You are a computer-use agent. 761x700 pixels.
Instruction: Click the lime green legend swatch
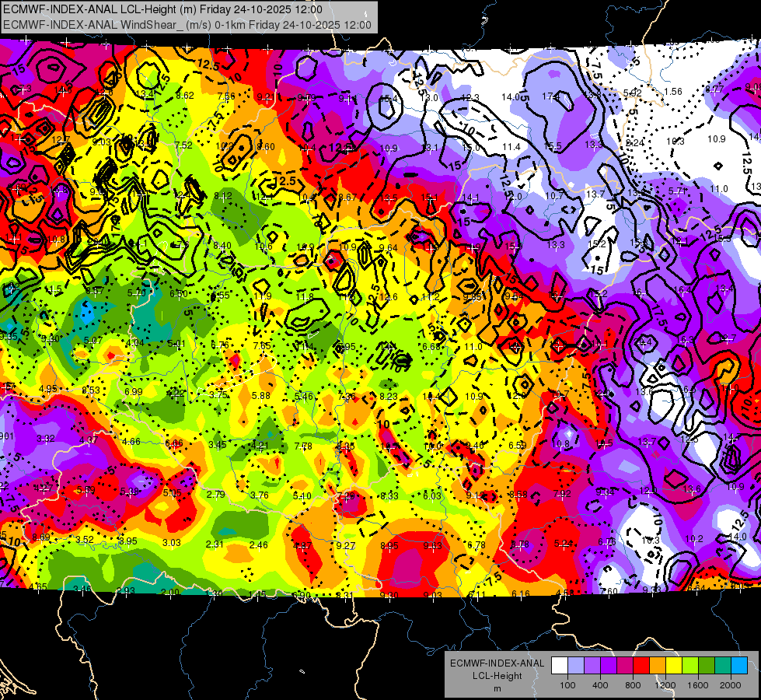coord(690,666)
